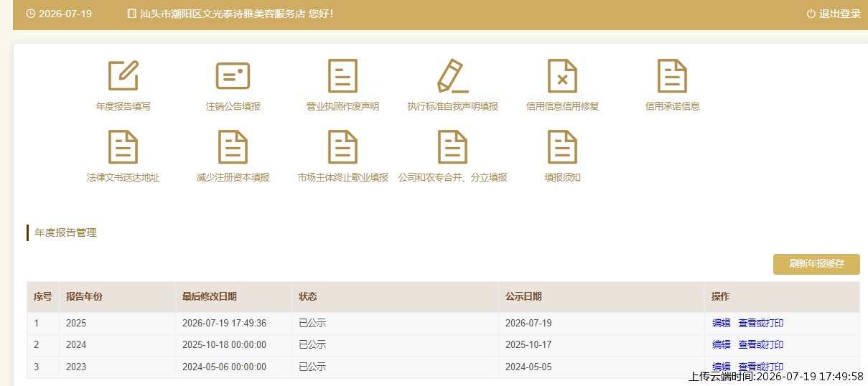Select the 市场主体终止歇业填报 icon
This screenshot has height=386, width=868.
pos(342,147)
